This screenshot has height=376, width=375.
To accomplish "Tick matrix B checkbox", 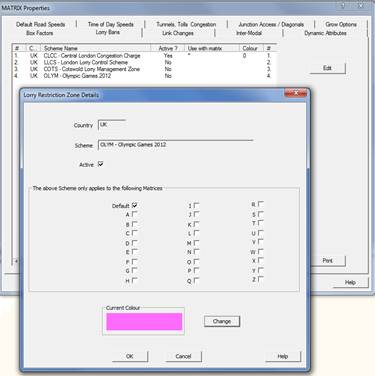I will [x=134, y=224].
